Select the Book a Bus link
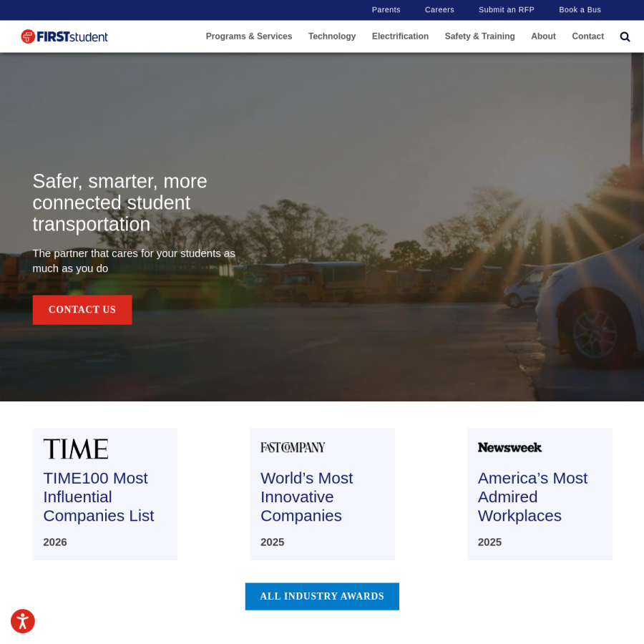 click(580, 10)
